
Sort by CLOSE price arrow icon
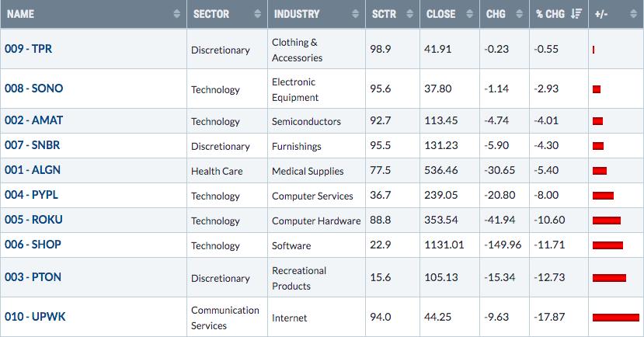tap(469, 14)
